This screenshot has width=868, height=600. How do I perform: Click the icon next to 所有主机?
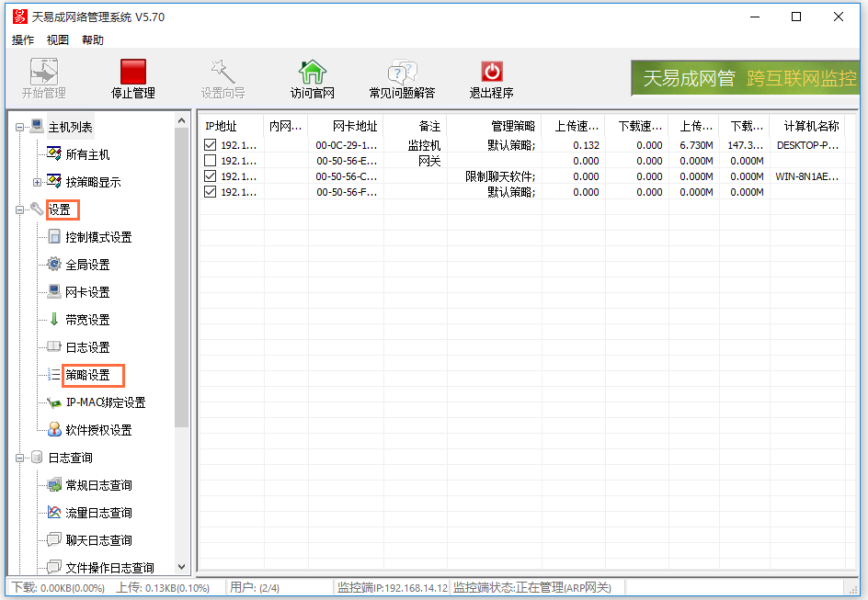(x=54, y=153)
